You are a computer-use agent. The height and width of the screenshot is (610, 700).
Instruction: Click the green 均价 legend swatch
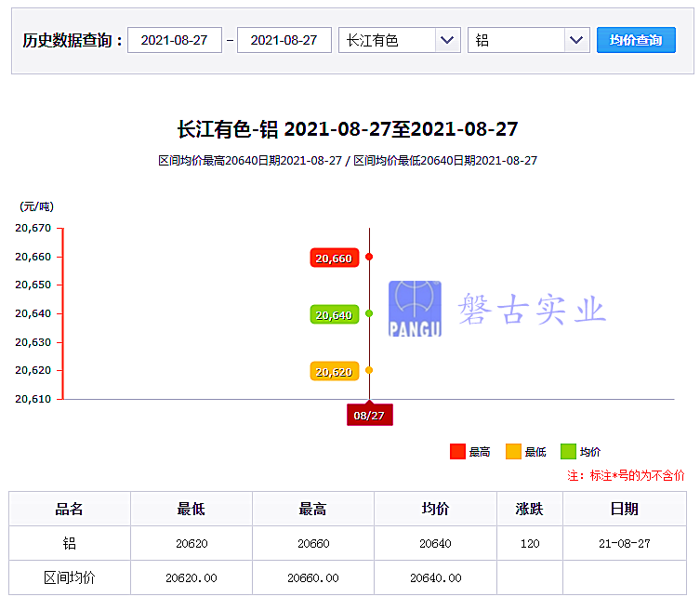568,452
